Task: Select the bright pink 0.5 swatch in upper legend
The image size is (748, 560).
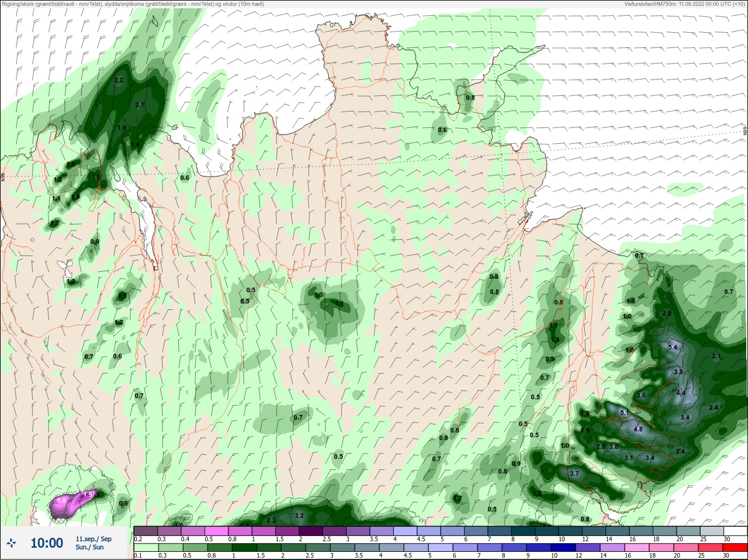Action: tap(216, 530)
